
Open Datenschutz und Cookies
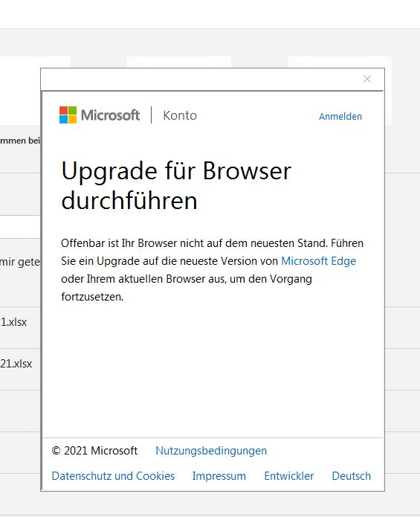(113, 476)
